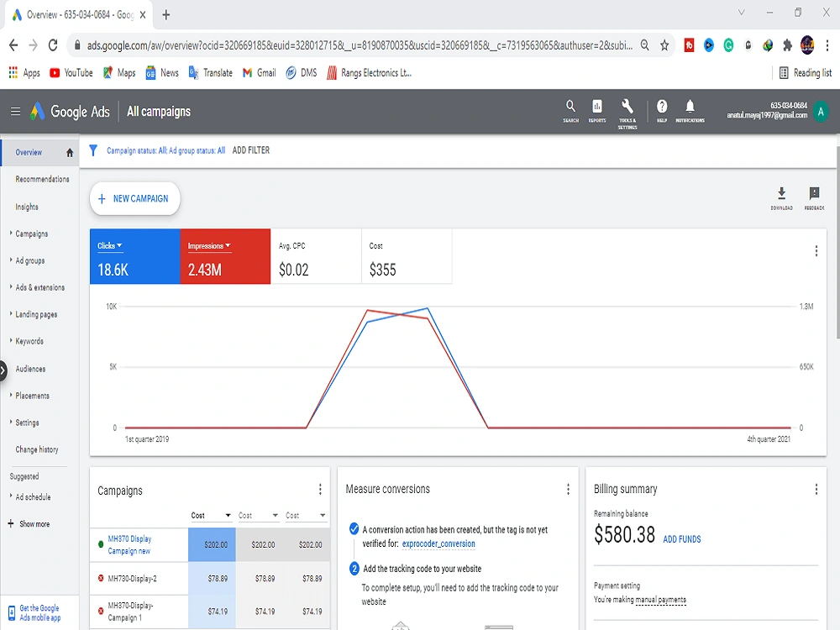Click the zoom magnifier in address bar

[x=645, y=45]
